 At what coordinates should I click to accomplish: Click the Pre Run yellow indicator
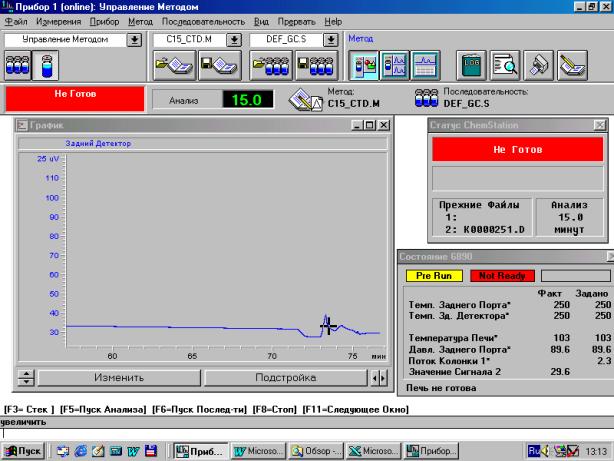pyautogui.click(x=434, y=276)
